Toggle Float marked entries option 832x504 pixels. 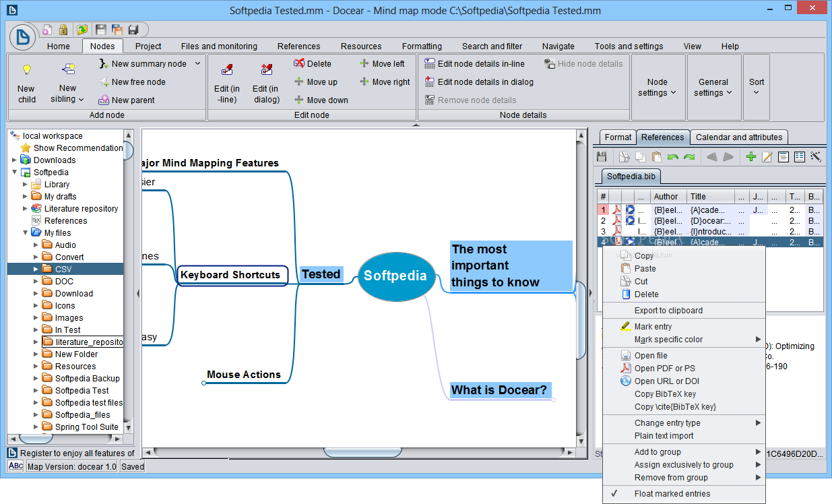tap(672, 493)
